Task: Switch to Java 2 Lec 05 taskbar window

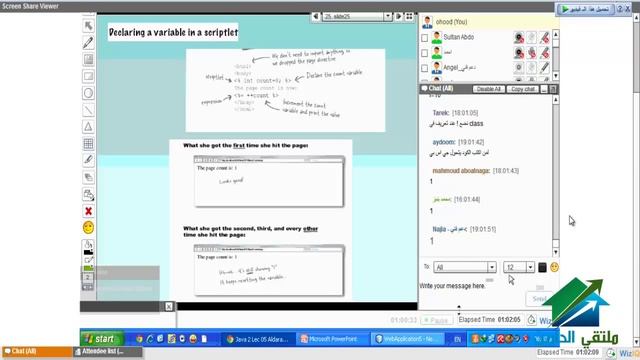Action: (258, 339)
